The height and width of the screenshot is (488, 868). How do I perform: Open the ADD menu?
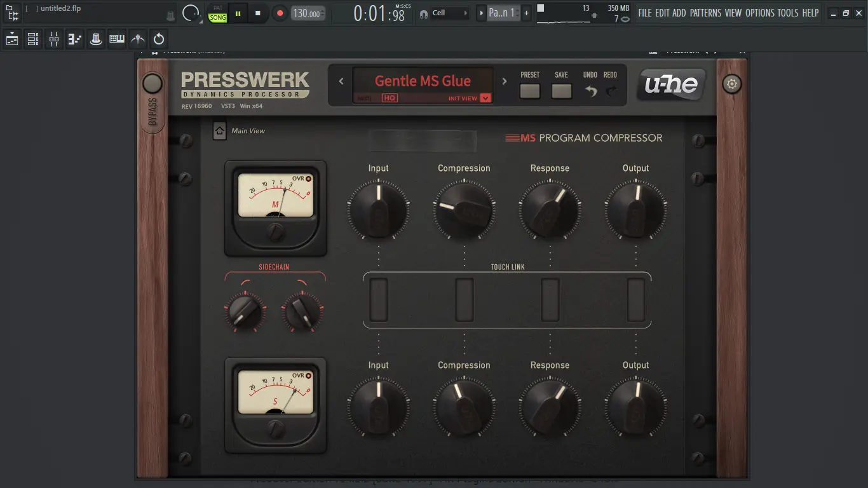(x=679, y=13)
